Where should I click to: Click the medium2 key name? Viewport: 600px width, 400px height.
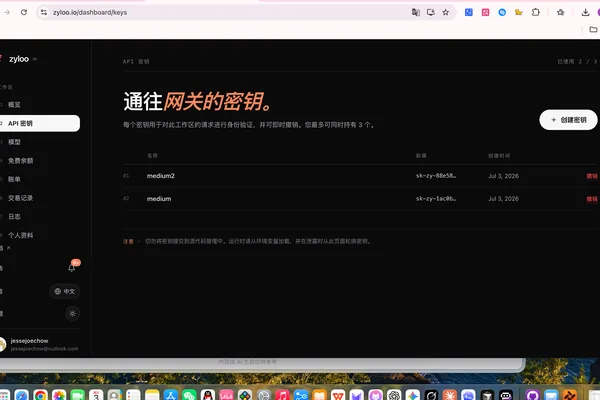[161, 176]
